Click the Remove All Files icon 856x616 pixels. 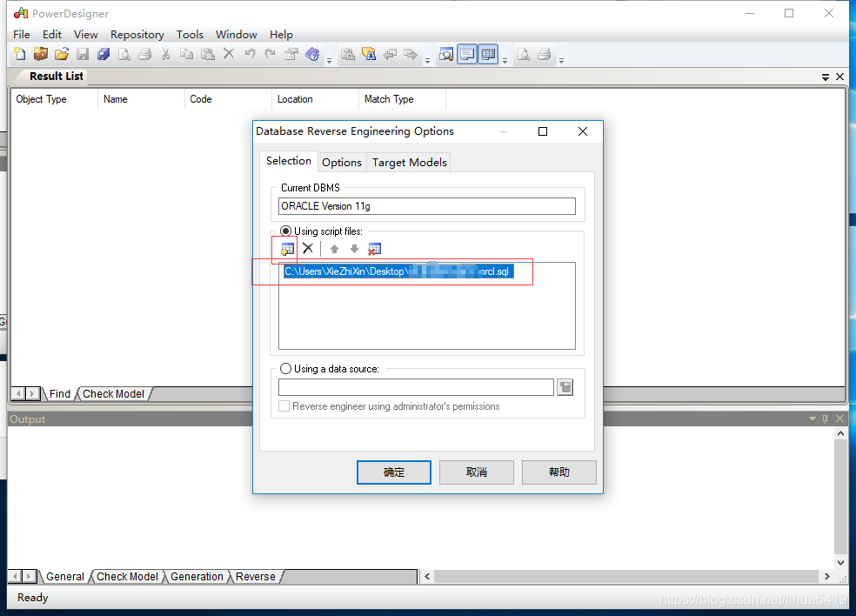coord(374,250)
